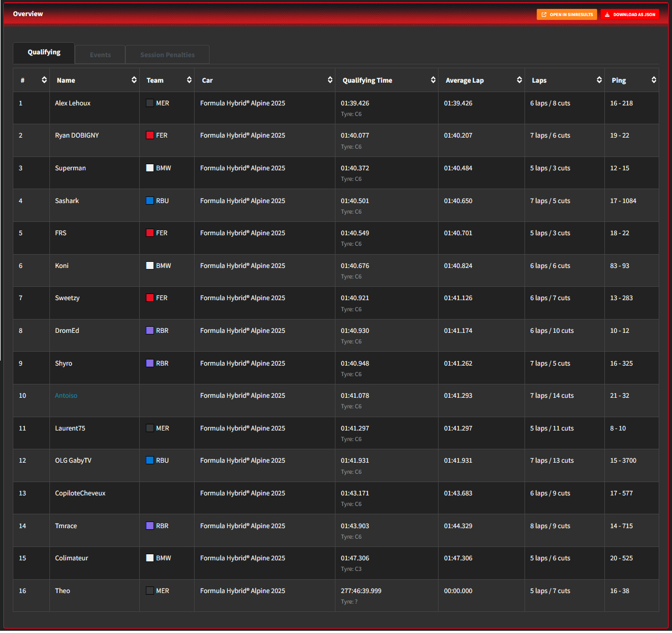This screenshot has height=633, width=672.
Task: Click the Ping column sort arrows
Action: click(x=654, y=80)
